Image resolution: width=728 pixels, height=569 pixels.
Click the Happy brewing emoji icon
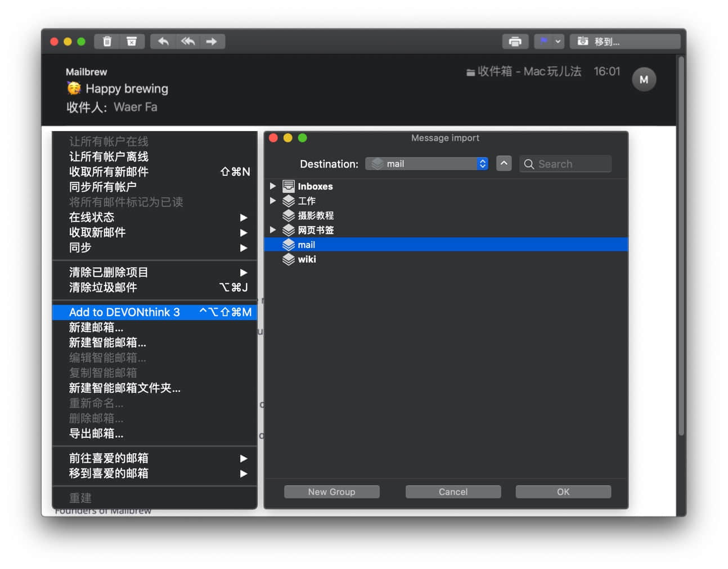click(x=74, y=89)
